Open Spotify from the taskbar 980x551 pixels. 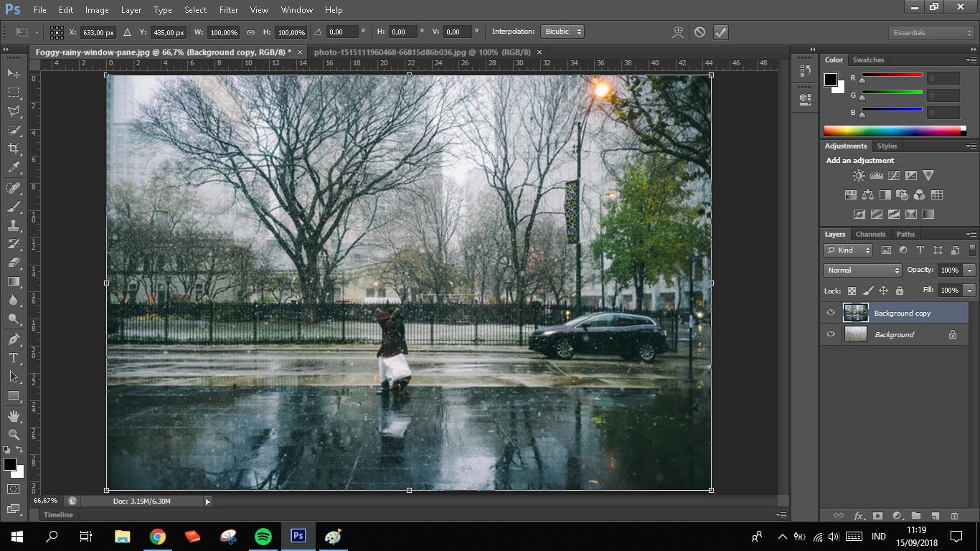tap(263, 537)
